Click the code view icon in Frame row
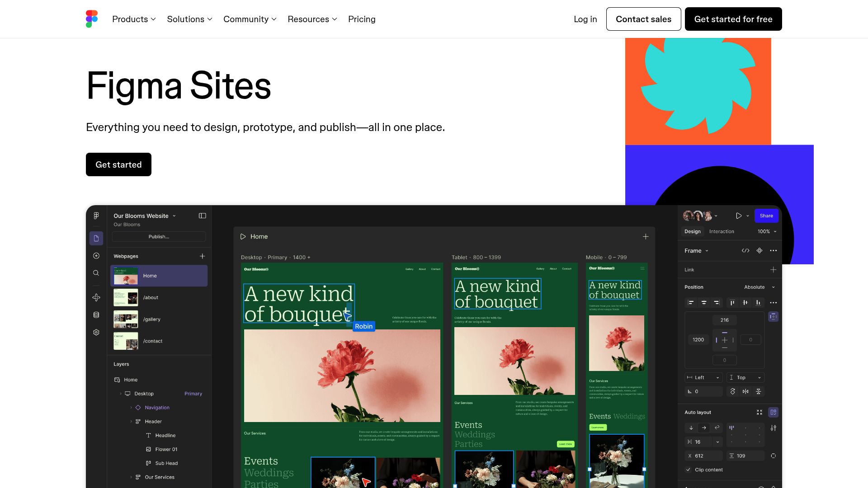This screenshot has height=488, width=868. pyautogui.click(x=745, y=251)
